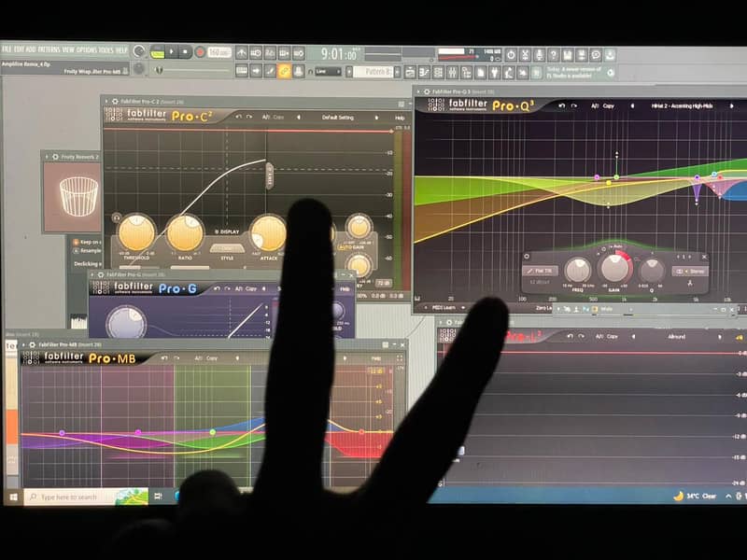
Task: Toggle AUTO GAIN in Pro-C 2
Action: pos(351,247)
